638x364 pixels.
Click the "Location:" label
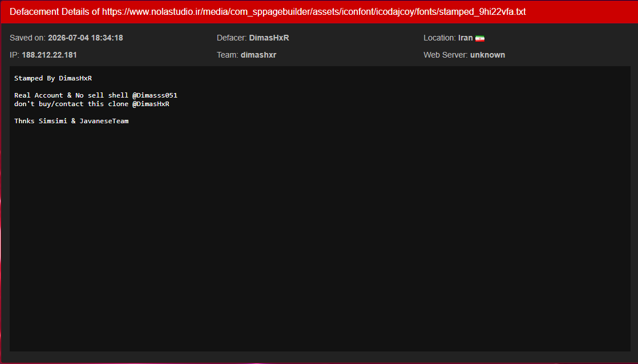[439, 38]
